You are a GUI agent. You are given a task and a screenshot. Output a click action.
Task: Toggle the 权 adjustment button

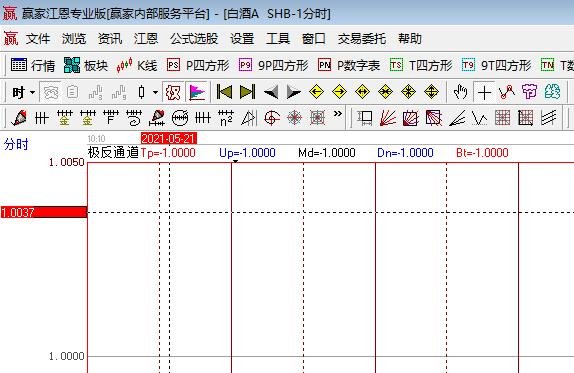click(x=173, y=92)
